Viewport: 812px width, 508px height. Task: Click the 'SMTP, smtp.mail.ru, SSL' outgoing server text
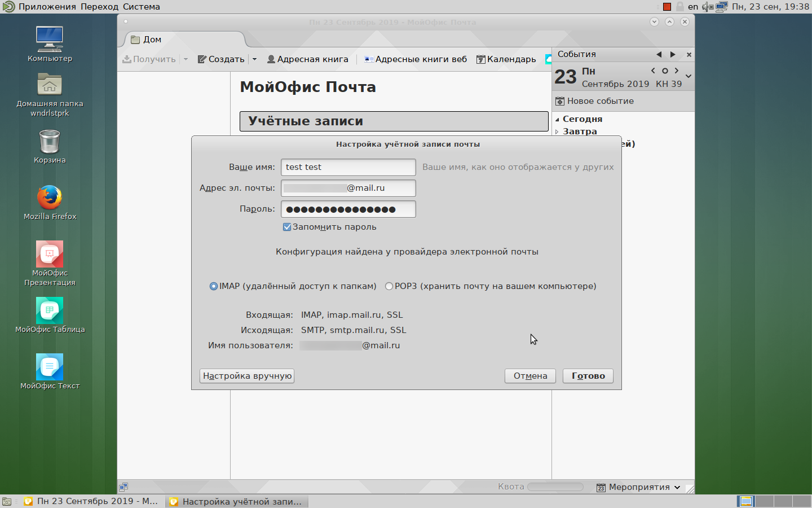pyautogui.click(x=354, y=330)
